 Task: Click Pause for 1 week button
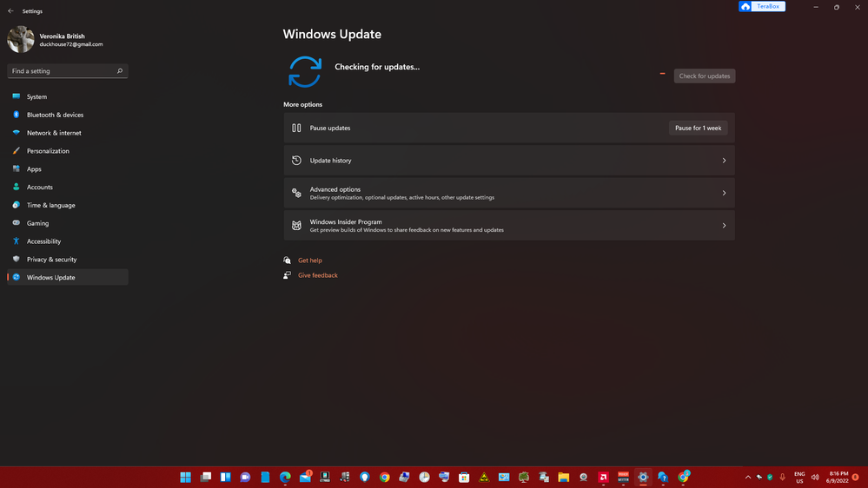click(698, 128)
